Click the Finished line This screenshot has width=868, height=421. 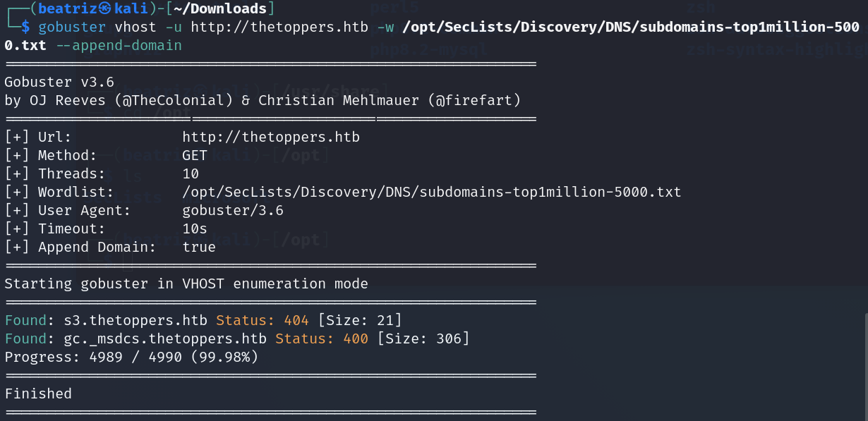pyautogui.click(x=38, y=393)
